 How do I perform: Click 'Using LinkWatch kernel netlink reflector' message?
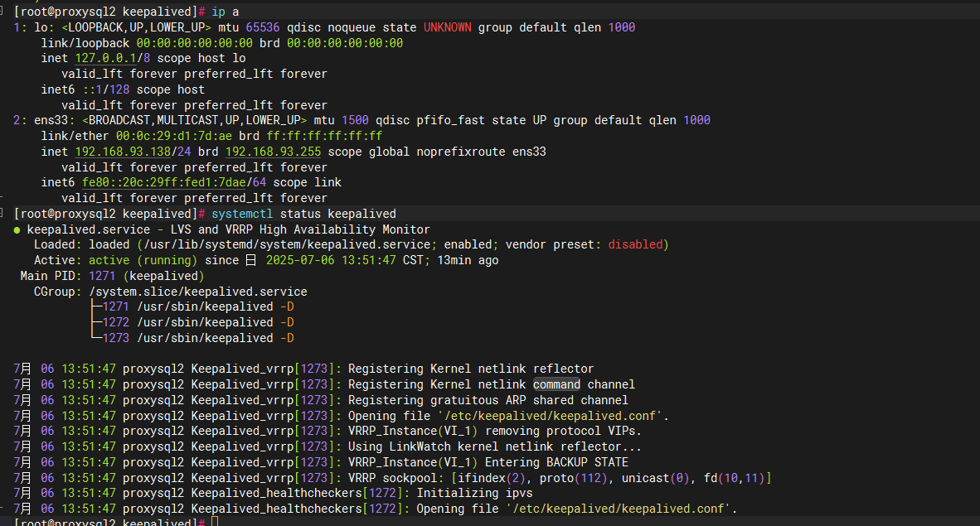coord(494,446)
